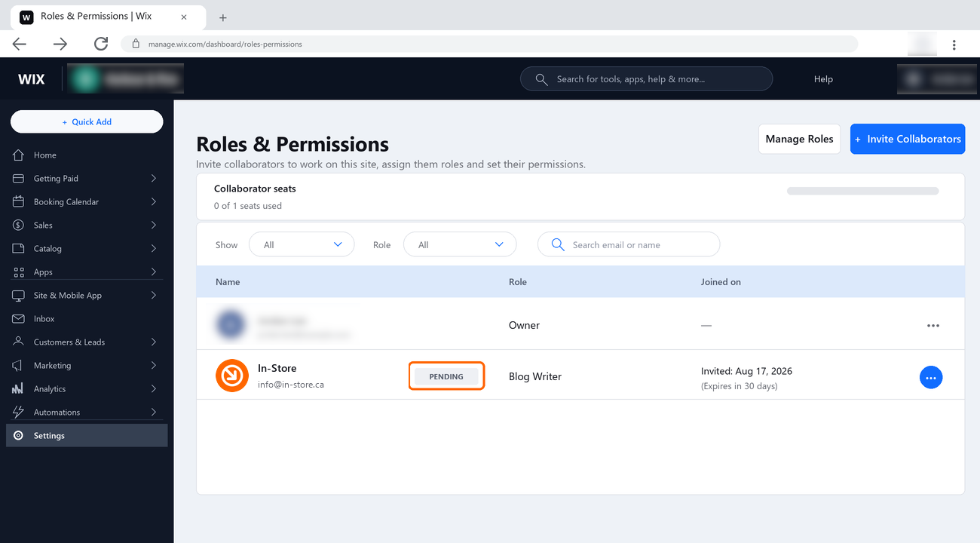This screenshot has height=543, width=980.
Task: Click the Settings gear icon
Action: click(19, 436)
